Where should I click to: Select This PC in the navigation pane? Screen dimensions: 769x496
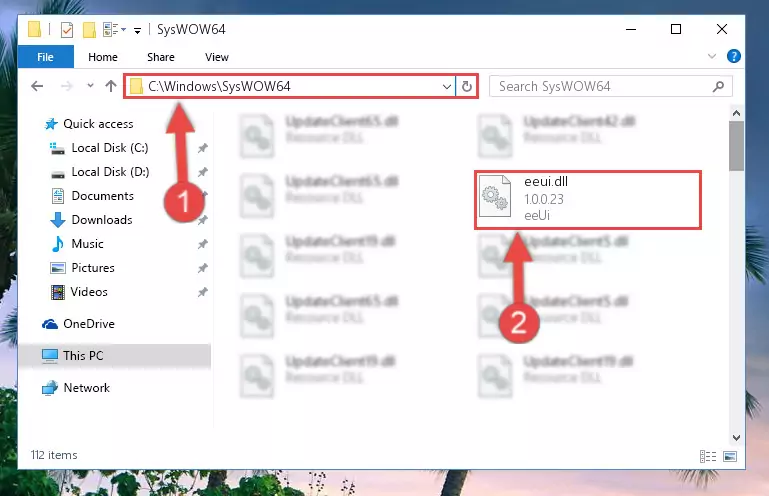83,356
